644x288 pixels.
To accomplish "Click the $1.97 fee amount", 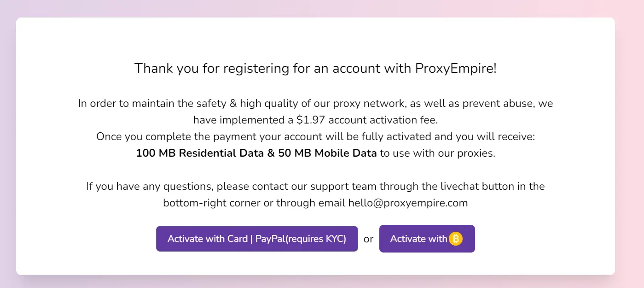I will click(310, 120).
